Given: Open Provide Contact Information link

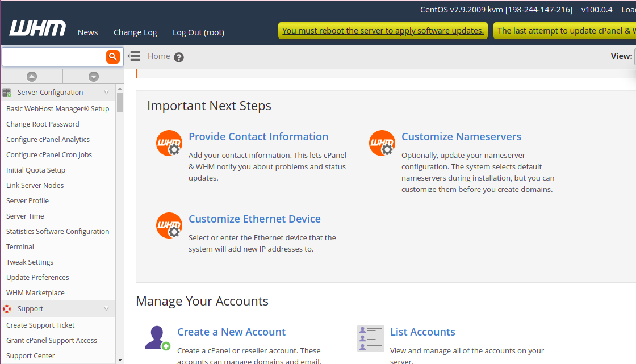Looking at the screenshot, I should tap(258, 136).
